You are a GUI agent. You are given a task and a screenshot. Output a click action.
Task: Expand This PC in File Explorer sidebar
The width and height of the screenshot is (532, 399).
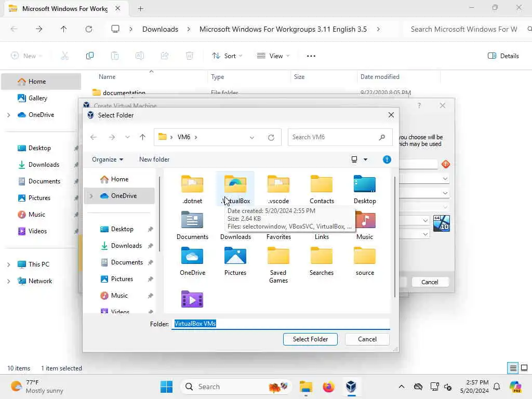pos(8,264)
